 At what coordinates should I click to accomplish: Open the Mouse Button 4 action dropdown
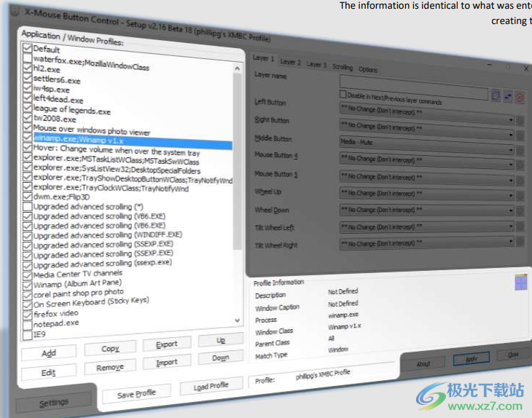click(427, 162)
